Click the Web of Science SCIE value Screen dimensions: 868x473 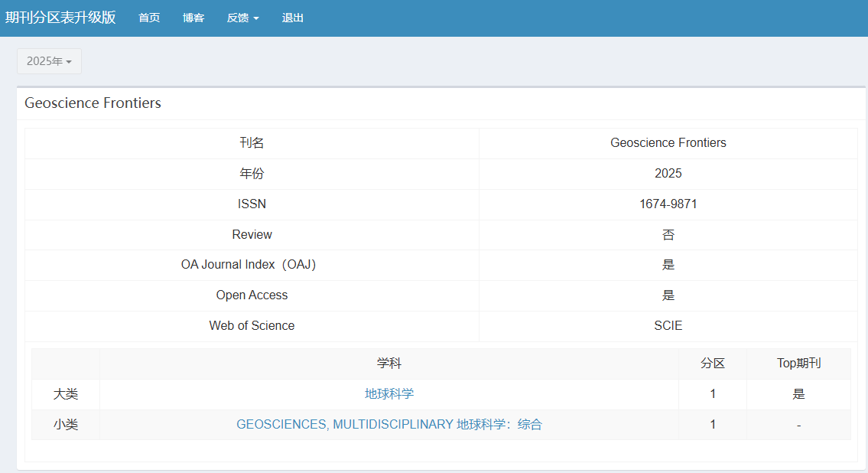[668, 326]
